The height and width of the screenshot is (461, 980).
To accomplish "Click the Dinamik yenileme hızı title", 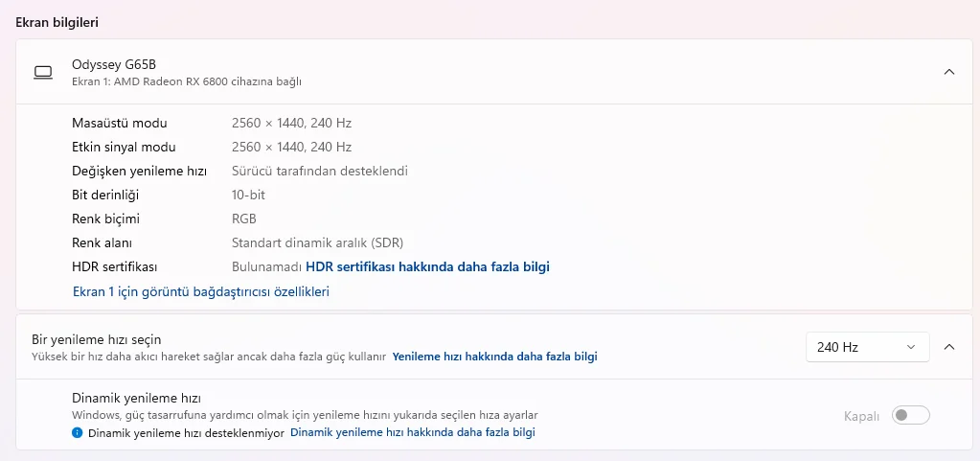I will (x=136, y=398).
